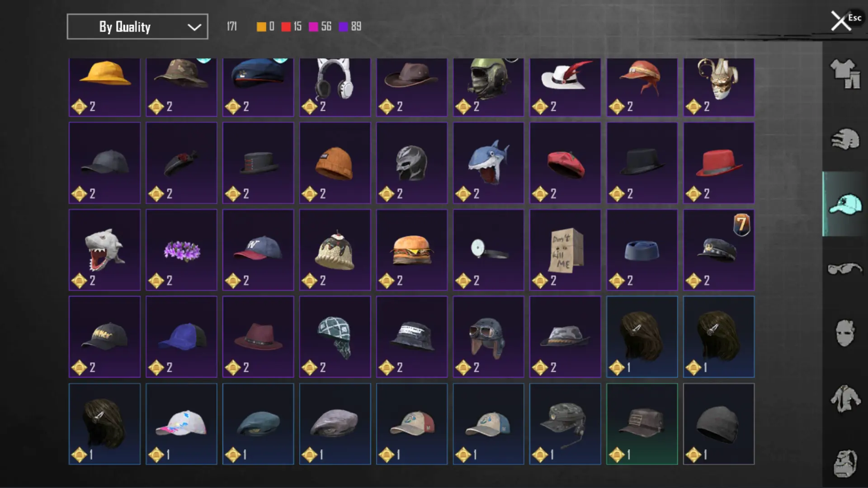Select the aviator goggles helmet item

tap(488, 337)
